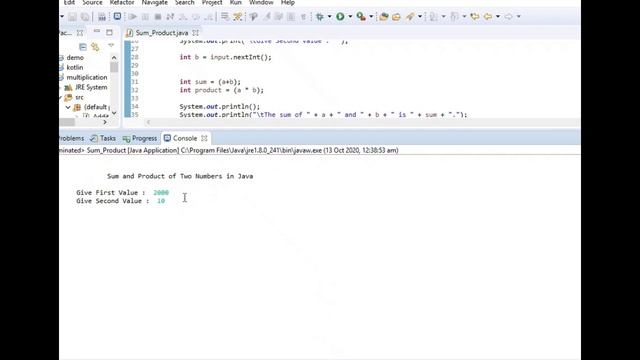This screenshot has height=360, width=640.
Task: Click Package Explorer vertical scroll up arrow
Action: point(114,58)
